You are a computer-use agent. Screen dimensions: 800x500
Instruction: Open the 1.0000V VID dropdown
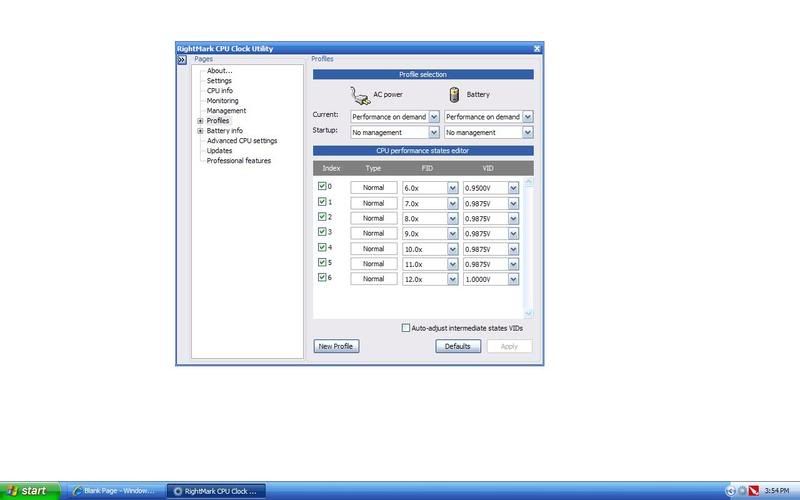(513, 279)
